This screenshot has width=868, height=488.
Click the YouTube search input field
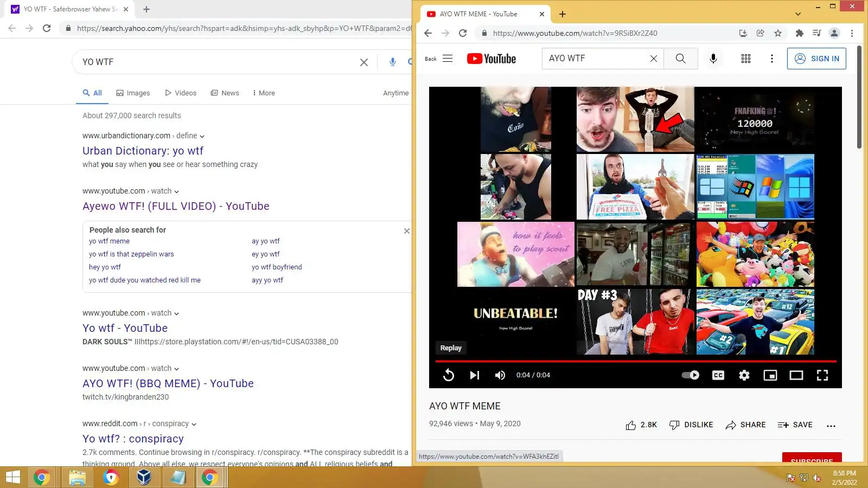click(597, 59)
